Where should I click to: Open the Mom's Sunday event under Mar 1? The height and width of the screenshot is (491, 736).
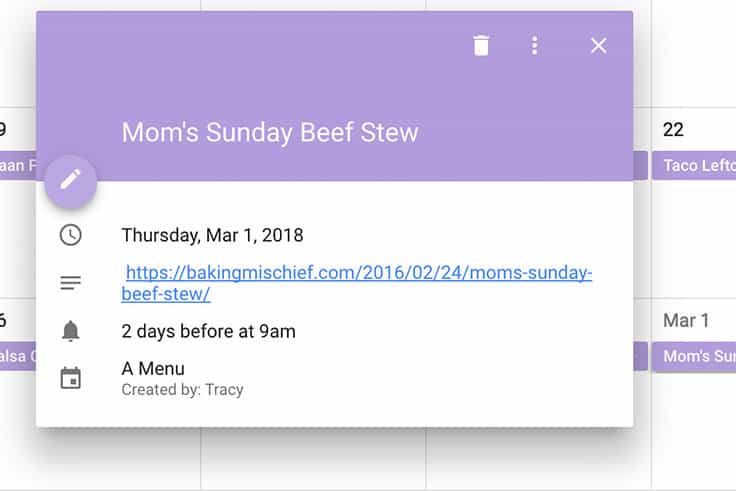[x=694, y=356]
